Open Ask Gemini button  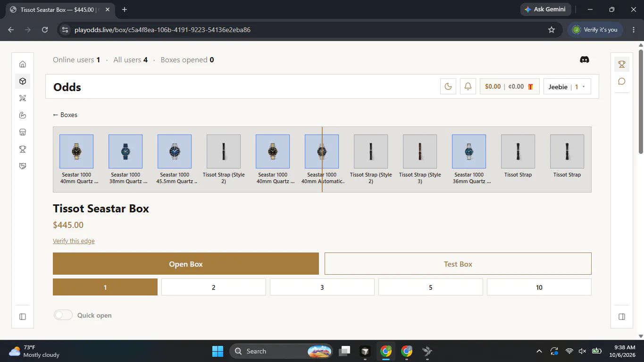(x=546, y=9)
